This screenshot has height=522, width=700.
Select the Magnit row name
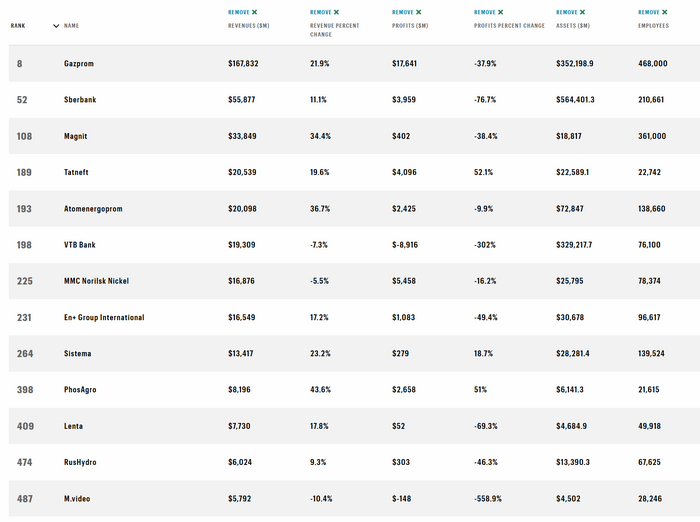(75, 136)
